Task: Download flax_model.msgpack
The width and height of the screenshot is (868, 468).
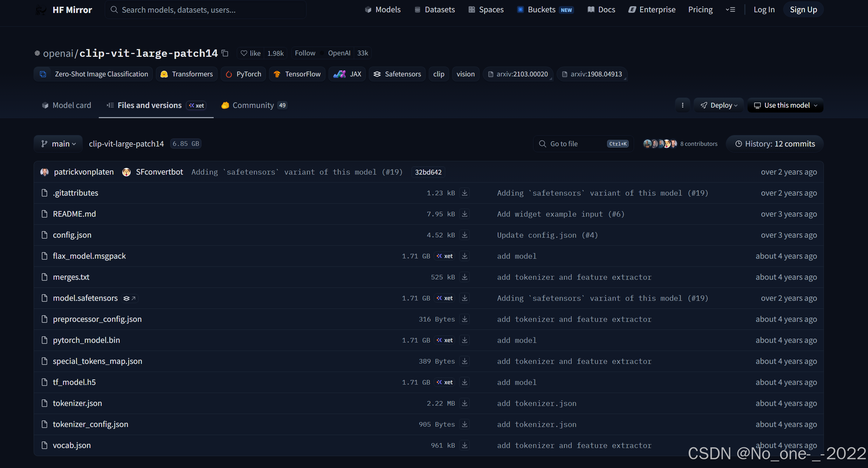Action: tap(464, 256)
